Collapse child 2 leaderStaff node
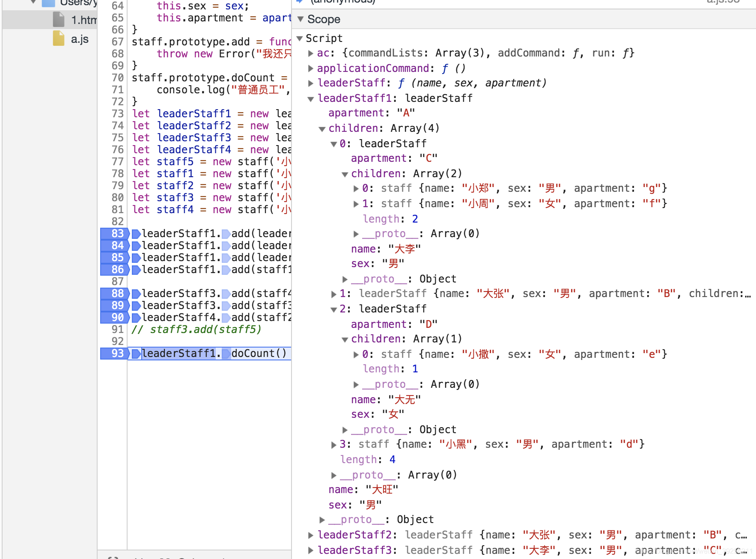 tap(333, 309)
